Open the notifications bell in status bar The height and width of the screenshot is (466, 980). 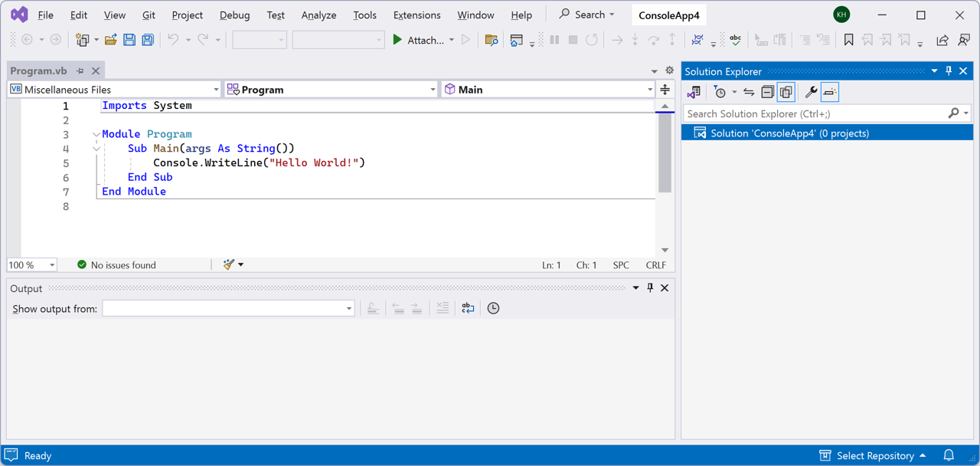point(949,455)
